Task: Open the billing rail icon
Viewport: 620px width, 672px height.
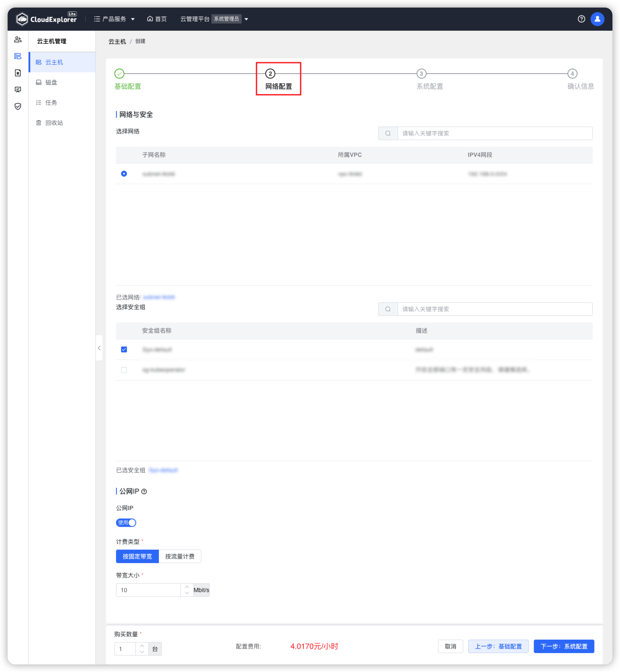Action: pyautogui.click(x=18, y=73)
